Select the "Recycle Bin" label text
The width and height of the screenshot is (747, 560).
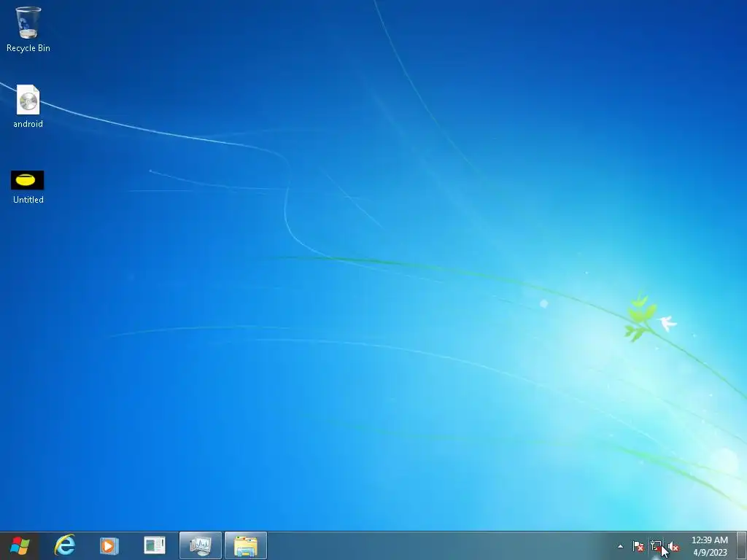click(x=28, y=48)
